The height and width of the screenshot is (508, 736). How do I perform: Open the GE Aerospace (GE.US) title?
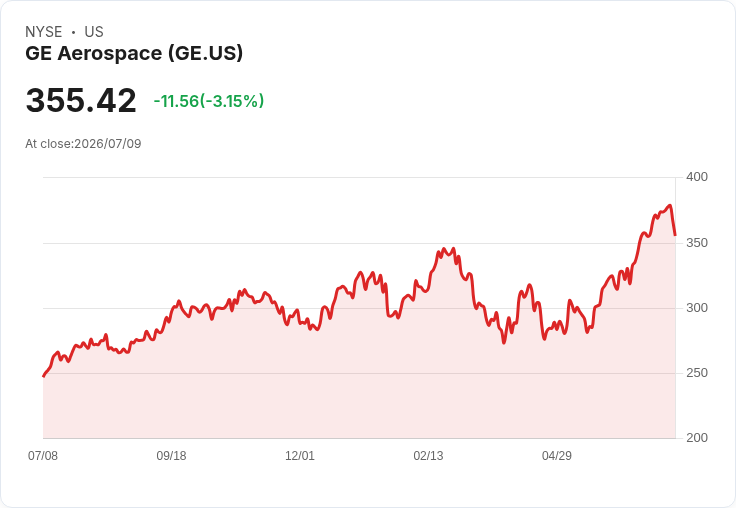point(134,53)
